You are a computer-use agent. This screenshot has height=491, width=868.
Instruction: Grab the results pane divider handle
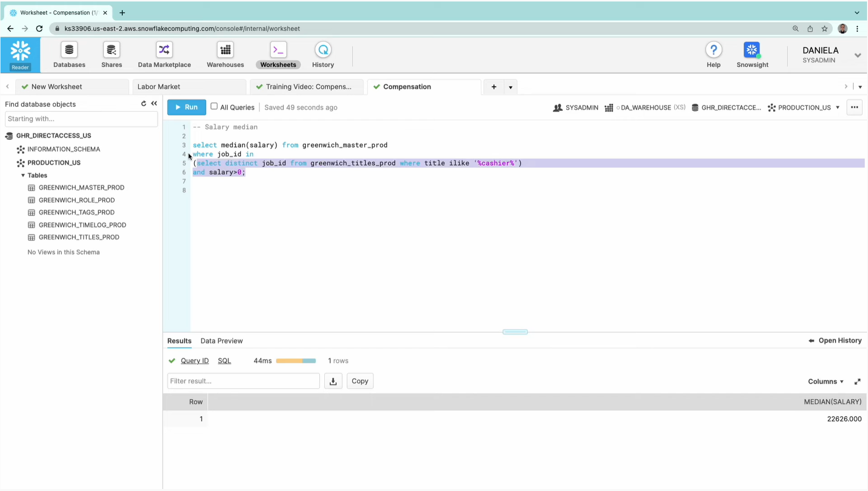[x=515, y=332]
